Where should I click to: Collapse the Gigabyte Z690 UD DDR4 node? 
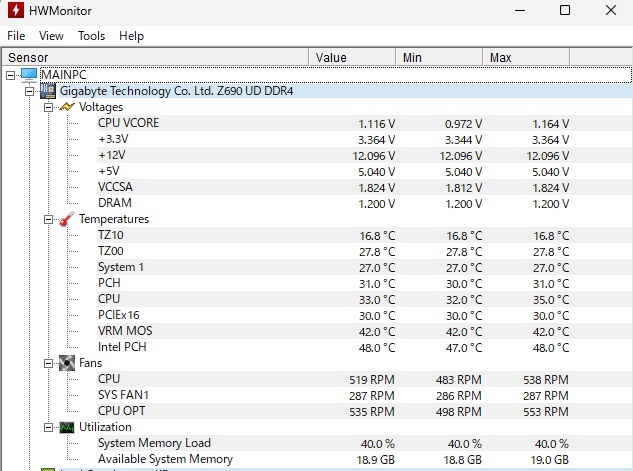pyautogui.click(x=30, y=91)
